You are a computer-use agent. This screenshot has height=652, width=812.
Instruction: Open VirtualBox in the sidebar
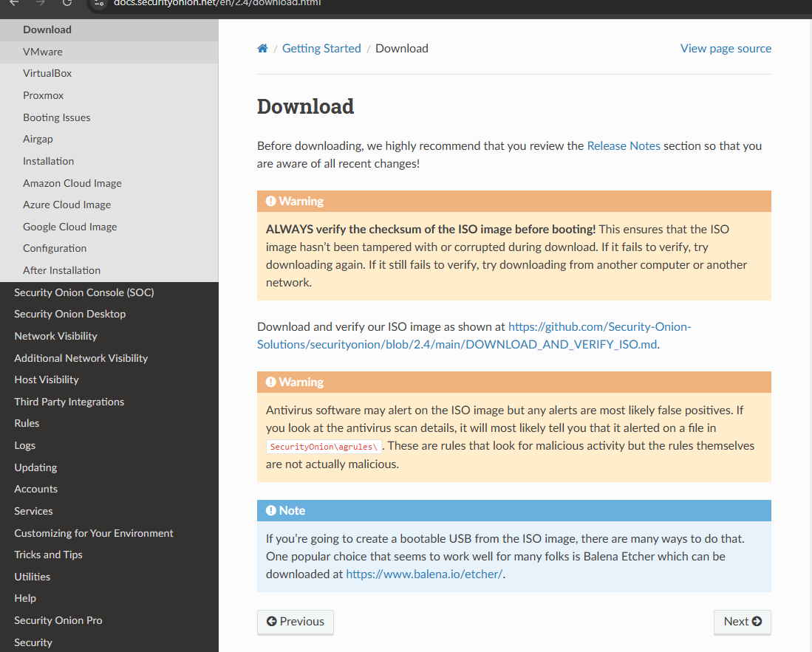(109, 74)
